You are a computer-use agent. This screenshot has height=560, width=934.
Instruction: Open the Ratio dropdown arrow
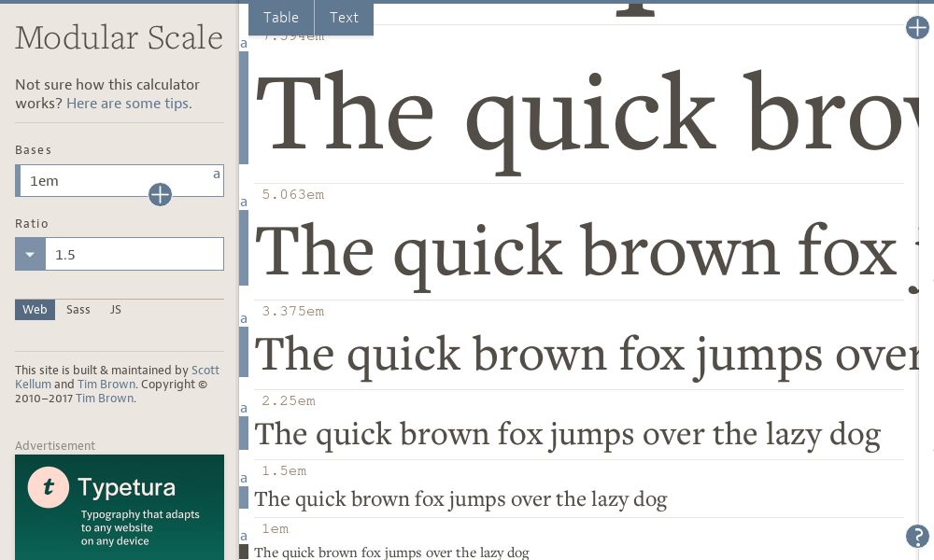point(30,254)
